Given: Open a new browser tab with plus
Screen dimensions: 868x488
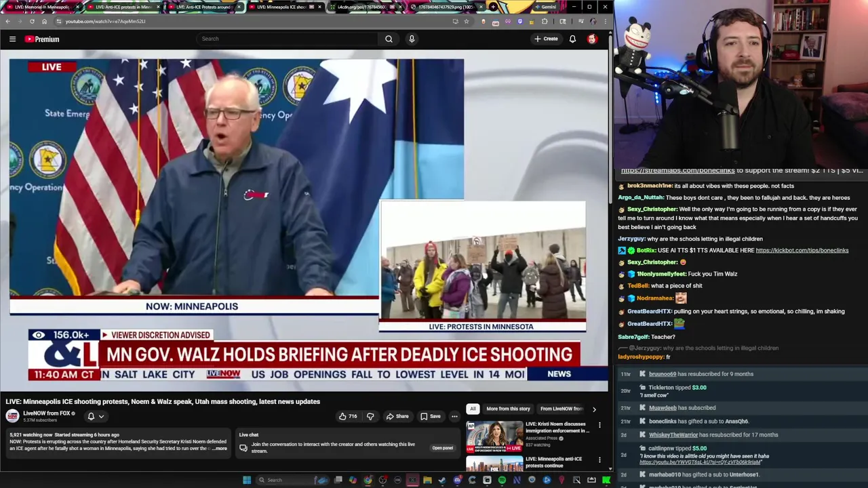Looking at the screenshot, I should [x=493, y=7].
